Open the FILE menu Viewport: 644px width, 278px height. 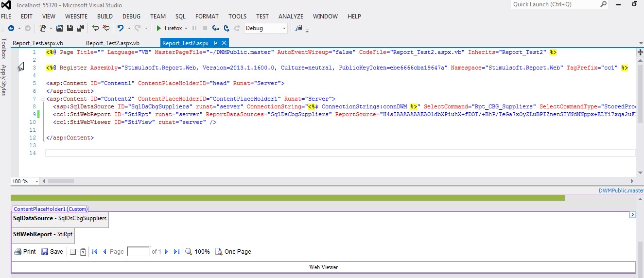(x=6, y=16)
